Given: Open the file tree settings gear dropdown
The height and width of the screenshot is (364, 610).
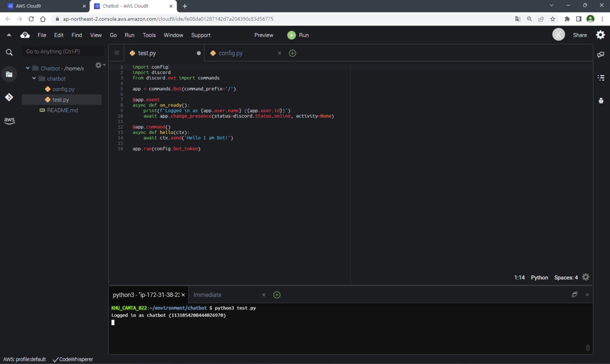Looking at the screenshot, I should coord(100,65).
